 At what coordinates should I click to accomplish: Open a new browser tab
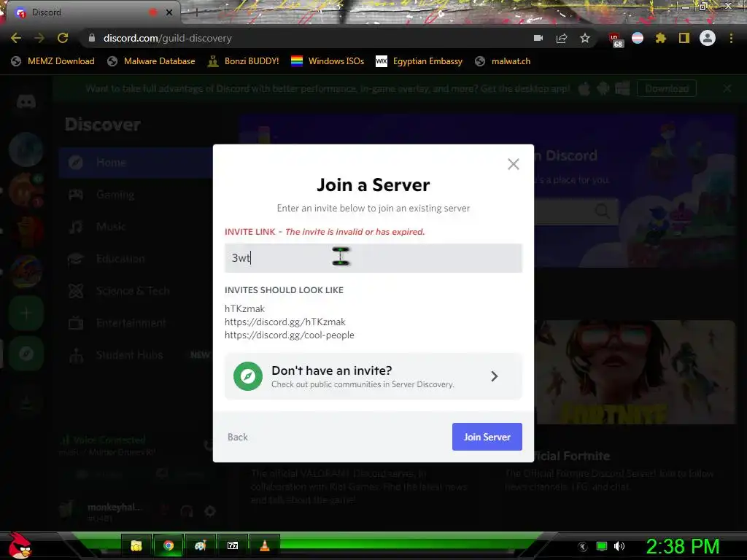197,12
